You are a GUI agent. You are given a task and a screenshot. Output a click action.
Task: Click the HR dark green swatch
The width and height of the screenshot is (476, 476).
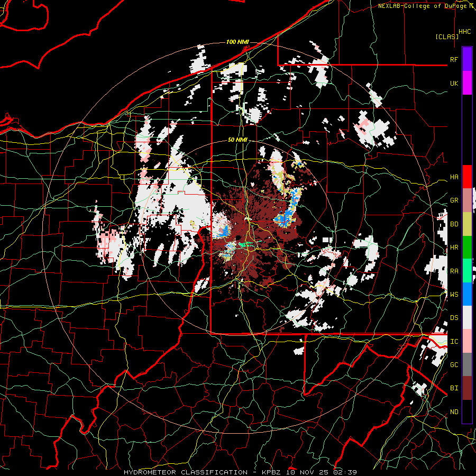click(x=467, y=248)
